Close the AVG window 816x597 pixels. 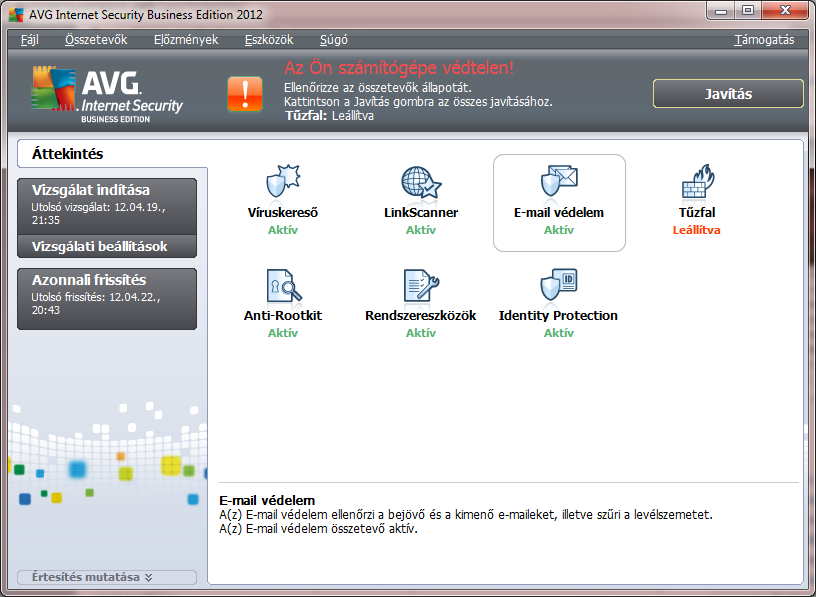point(786,10)
